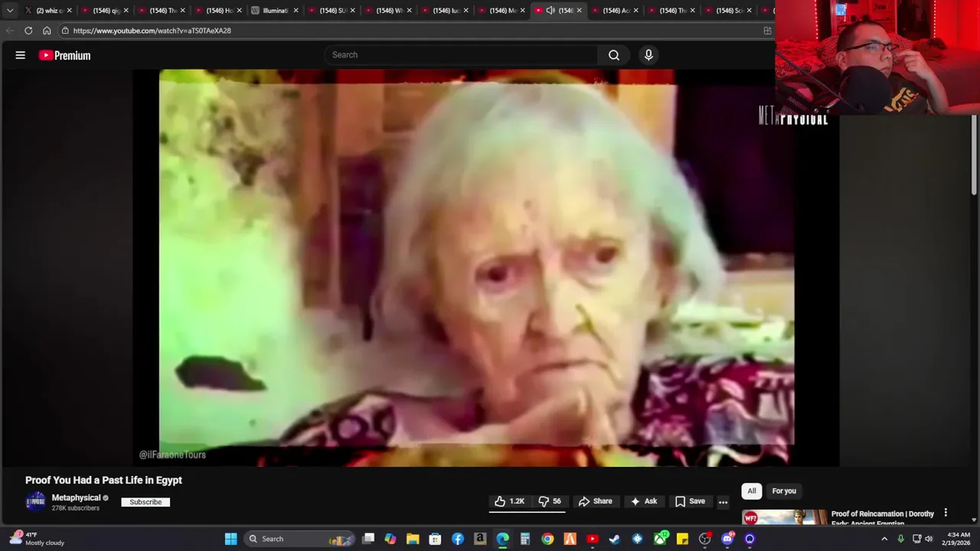980x551 pixels.
Task: Dislike the video (56)
Action: pos(550,501)
